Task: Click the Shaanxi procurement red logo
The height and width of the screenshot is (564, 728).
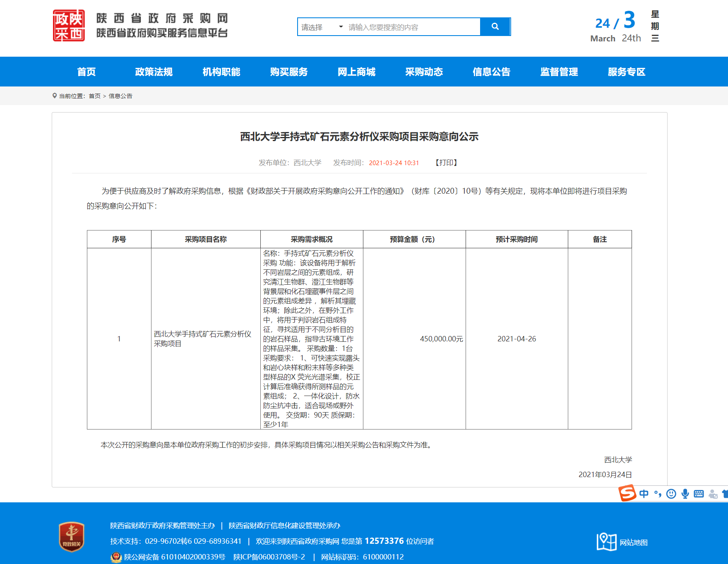Action: (69, 26)
